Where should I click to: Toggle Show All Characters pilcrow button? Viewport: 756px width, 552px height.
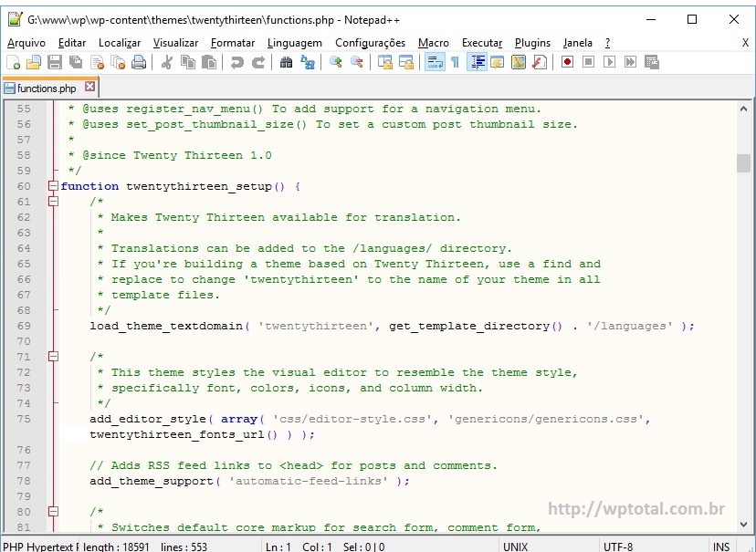point(455,62)
